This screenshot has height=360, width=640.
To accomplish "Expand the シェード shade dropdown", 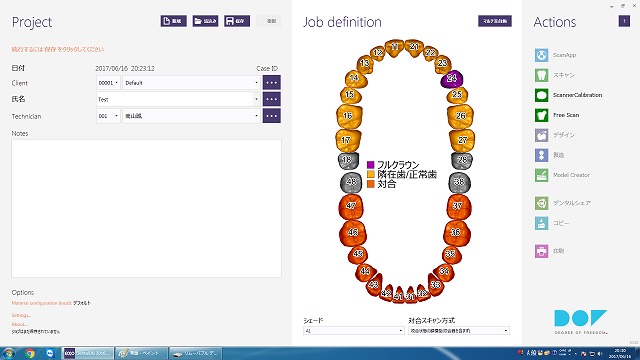I will tap(353, 331).
